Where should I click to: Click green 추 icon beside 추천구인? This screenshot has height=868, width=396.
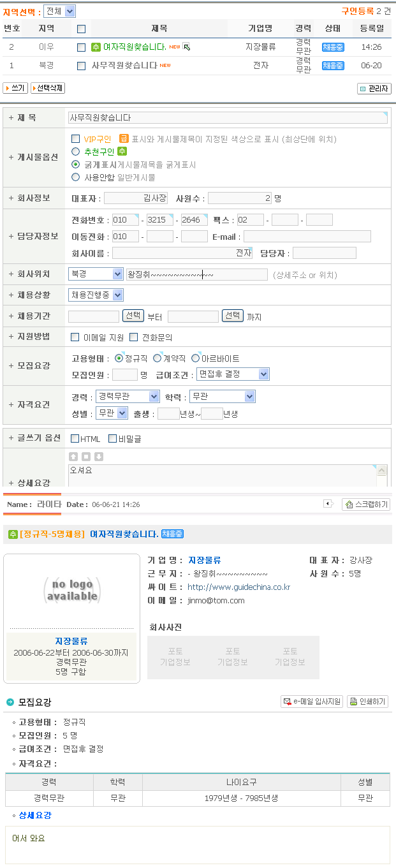(x=122, y=152)
